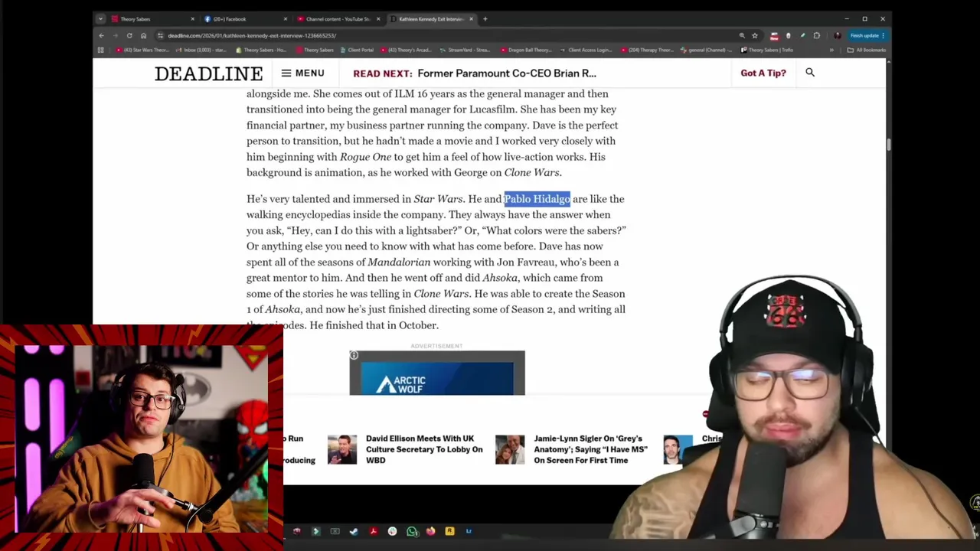
Task: Open the general (Channel) bookmark
Action: point(707,50)
